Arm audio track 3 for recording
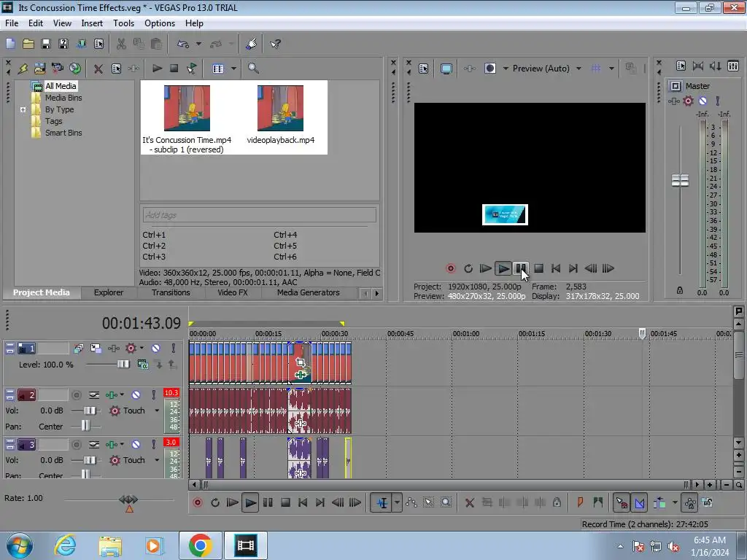This screenshot has width=747, height=560. 76,444
